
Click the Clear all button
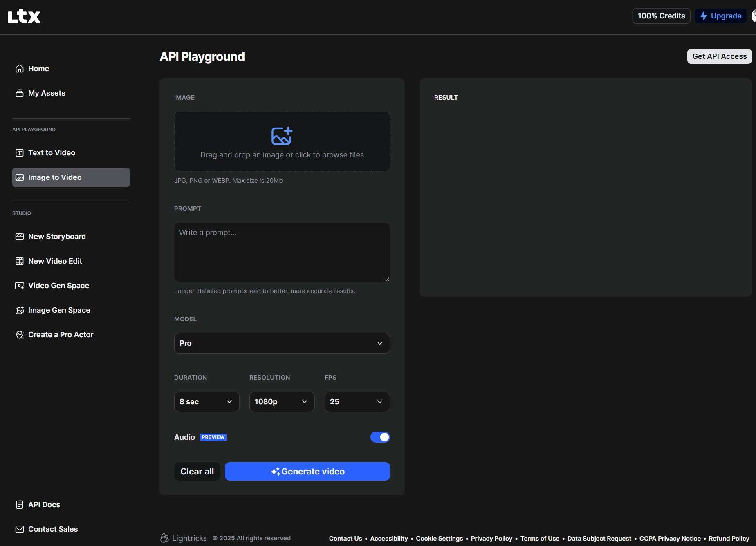pos(197,472)
